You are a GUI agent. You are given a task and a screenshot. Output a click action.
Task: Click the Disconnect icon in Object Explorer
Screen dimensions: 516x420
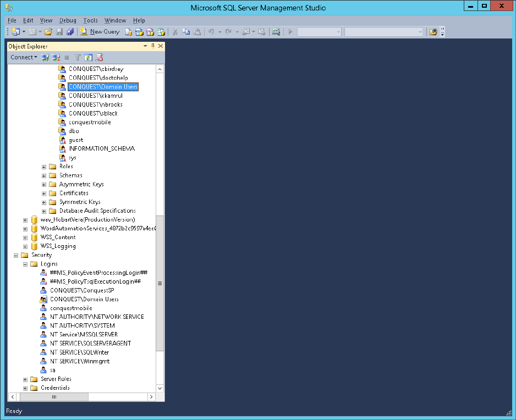pos(56,58)
